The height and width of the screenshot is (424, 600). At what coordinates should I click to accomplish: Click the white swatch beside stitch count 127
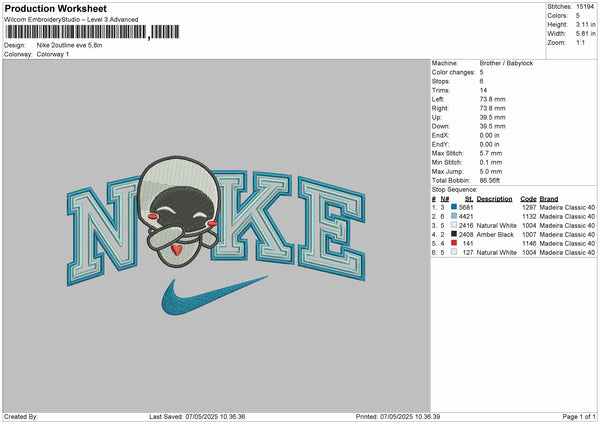pyautogui.click(x=454, y=252)
